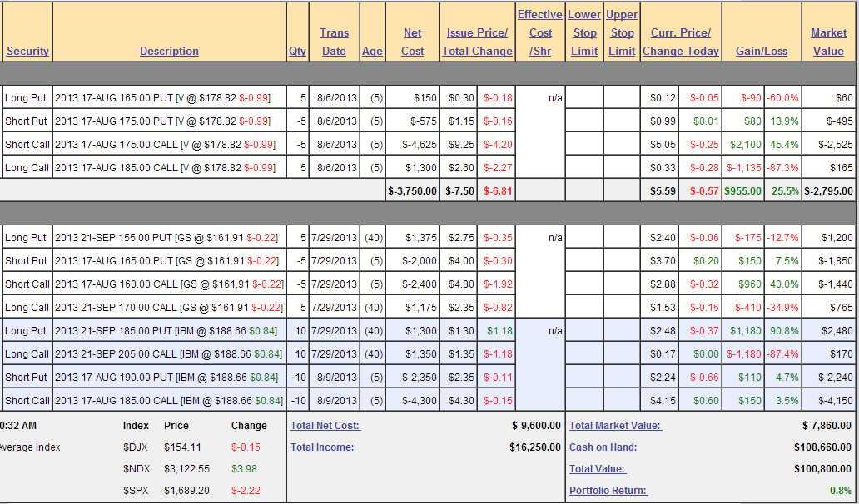Click the Market Value column header
The width and height of the screenshot is (859, 504).
tap(828, 42)
